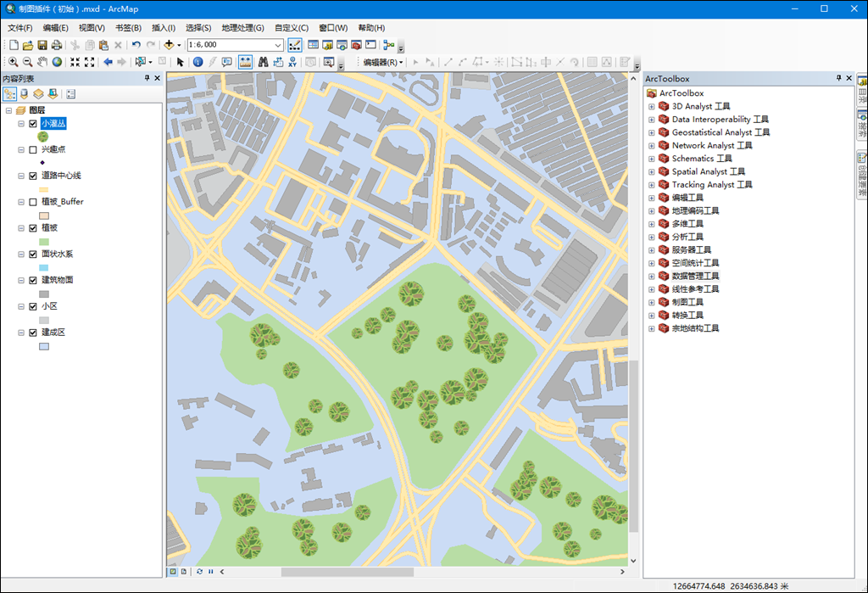Uncheck the 道路中心线 layer checkbox

pos(33,176)
